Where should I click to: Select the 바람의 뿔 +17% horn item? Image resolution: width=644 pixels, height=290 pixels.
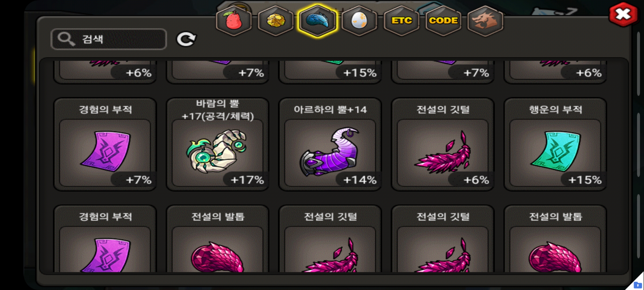coord(218,144)
